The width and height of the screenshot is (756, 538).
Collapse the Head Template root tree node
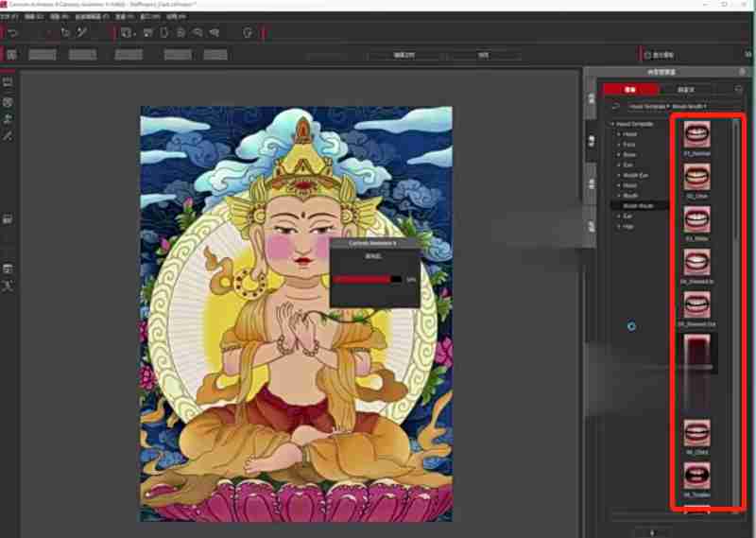pyautogui.click(x=612, y=124)
